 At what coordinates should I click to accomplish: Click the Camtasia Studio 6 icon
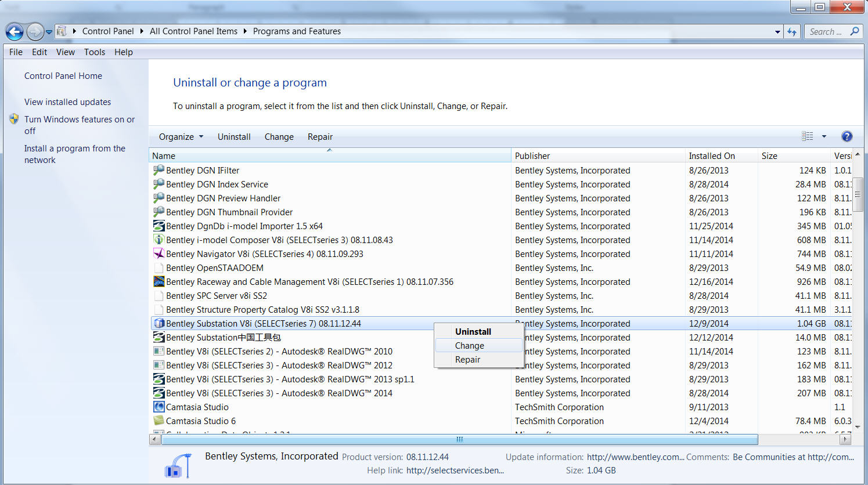[159, 421]
